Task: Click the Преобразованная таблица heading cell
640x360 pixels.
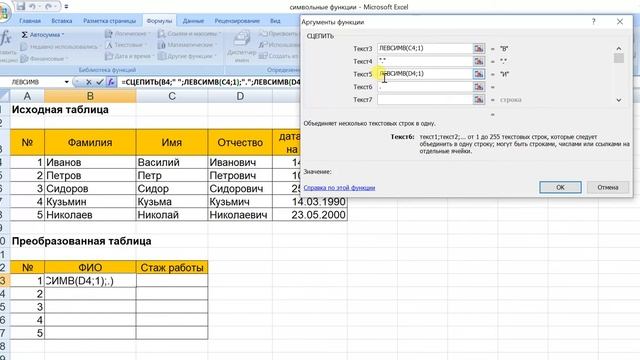Action: tap(82, 241)
